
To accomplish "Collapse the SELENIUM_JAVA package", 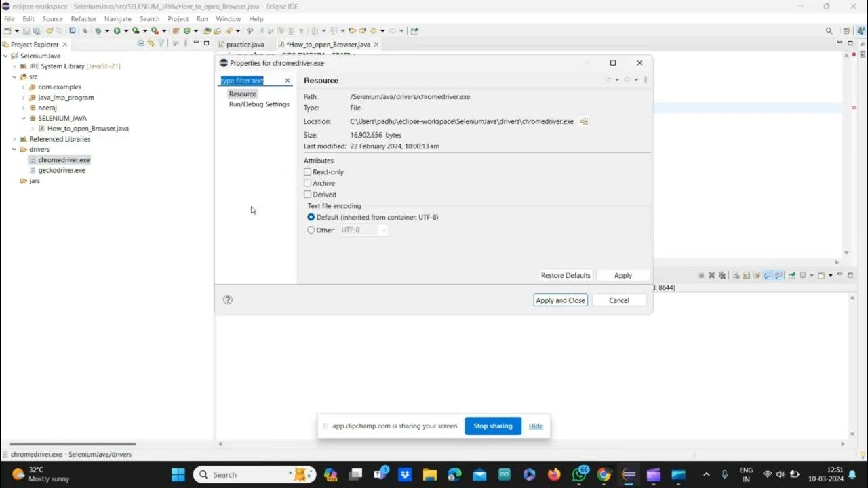I will click(x=23, y=118).
